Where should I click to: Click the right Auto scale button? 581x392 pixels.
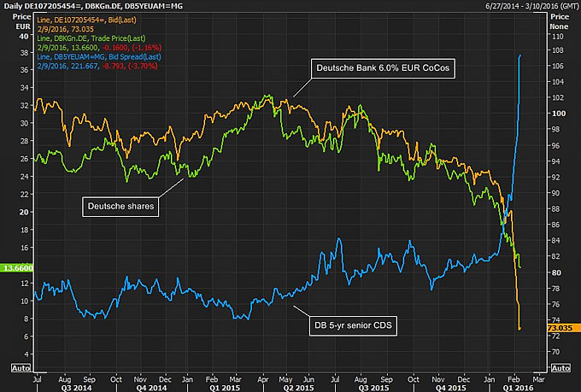tap(560, 367)
